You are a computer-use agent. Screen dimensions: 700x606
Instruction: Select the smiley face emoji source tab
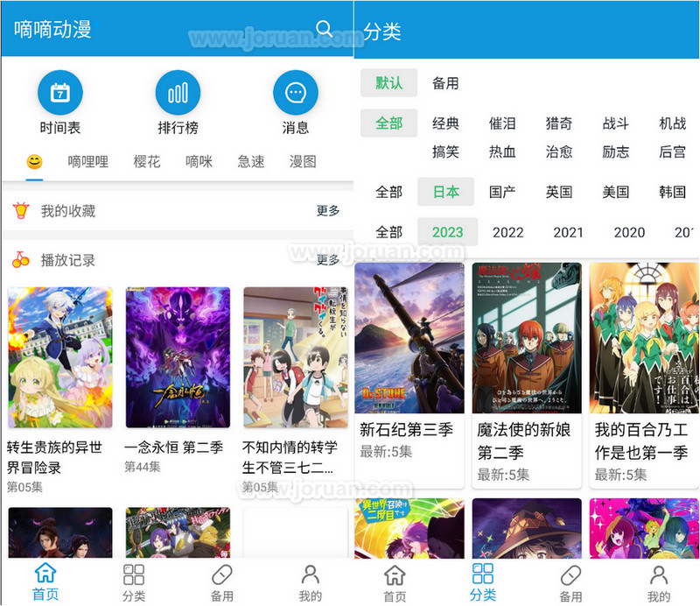pyautogui.click(x=34, y=162)
